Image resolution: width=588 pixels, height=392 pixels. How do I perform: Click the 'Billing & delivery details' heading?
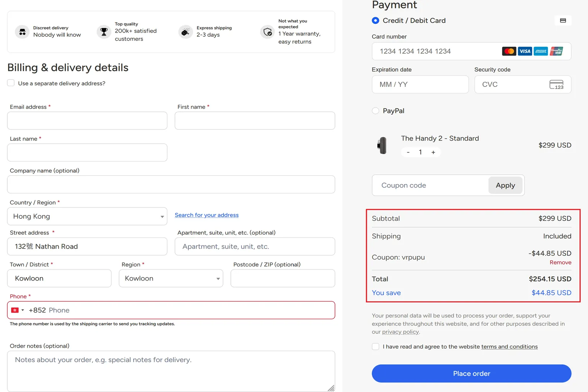pos(68,67)
